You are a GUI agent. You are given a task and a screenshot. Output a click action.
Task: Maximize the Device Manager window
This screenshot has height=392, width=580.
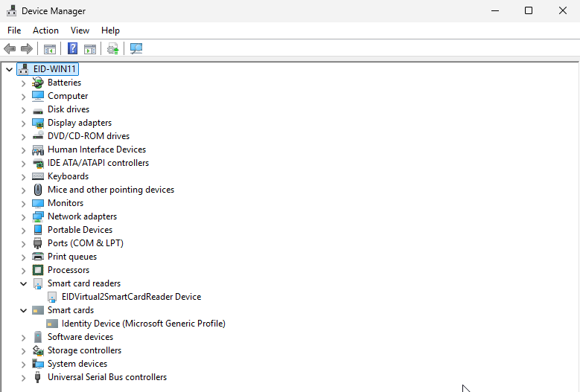[x=529, y=10]
